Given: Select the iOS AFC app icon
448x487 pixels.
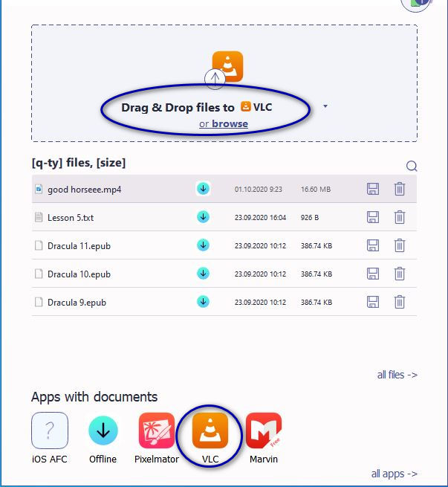Looking at the screenshot, I should pyautogui.click(x=50, y=430).
